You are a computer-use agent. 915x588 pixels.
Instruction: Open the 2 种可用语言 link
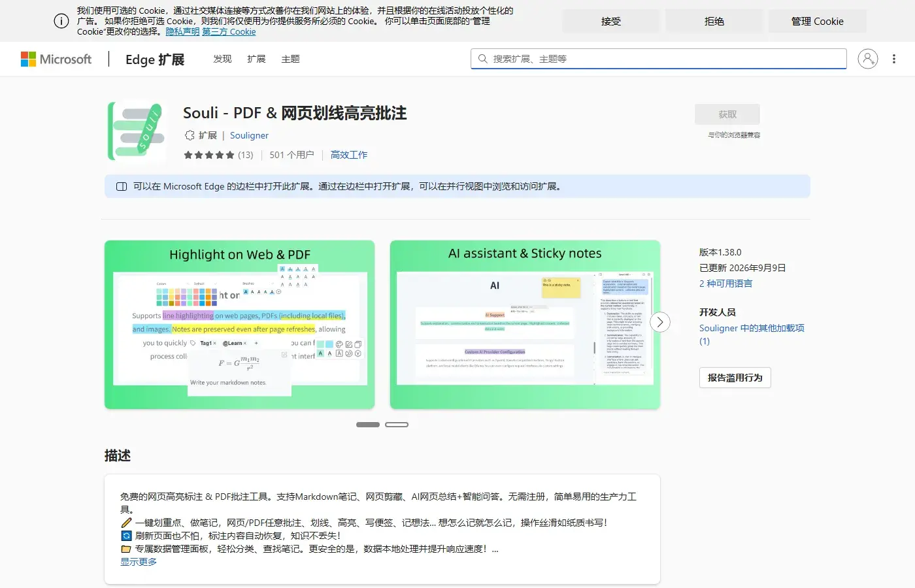pyautogui.click(x=725, y=284)
